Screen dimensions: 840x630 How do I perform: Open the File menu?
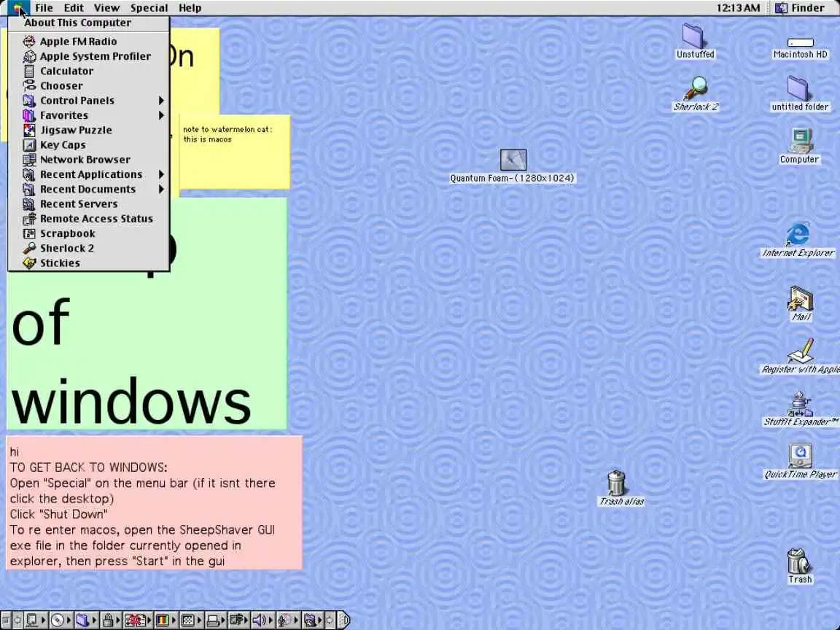[x=44, y=7]
